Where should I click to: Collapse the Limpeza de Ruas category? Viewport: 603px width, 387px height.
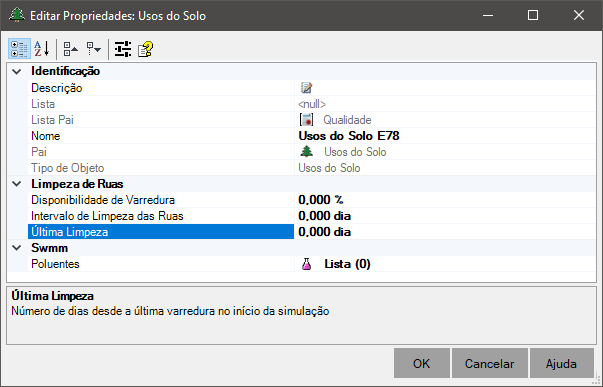click(17, 184)
